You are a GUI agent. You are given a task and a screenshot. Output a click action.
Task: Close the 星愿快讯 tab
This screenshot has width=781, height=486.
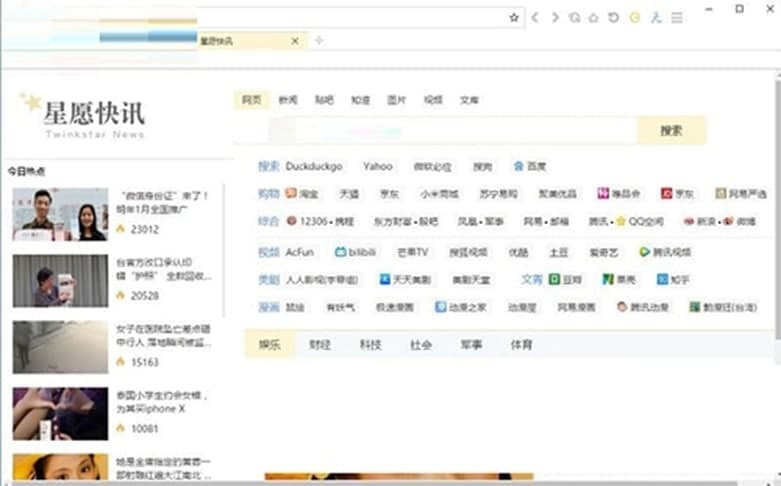coord(295,41)
